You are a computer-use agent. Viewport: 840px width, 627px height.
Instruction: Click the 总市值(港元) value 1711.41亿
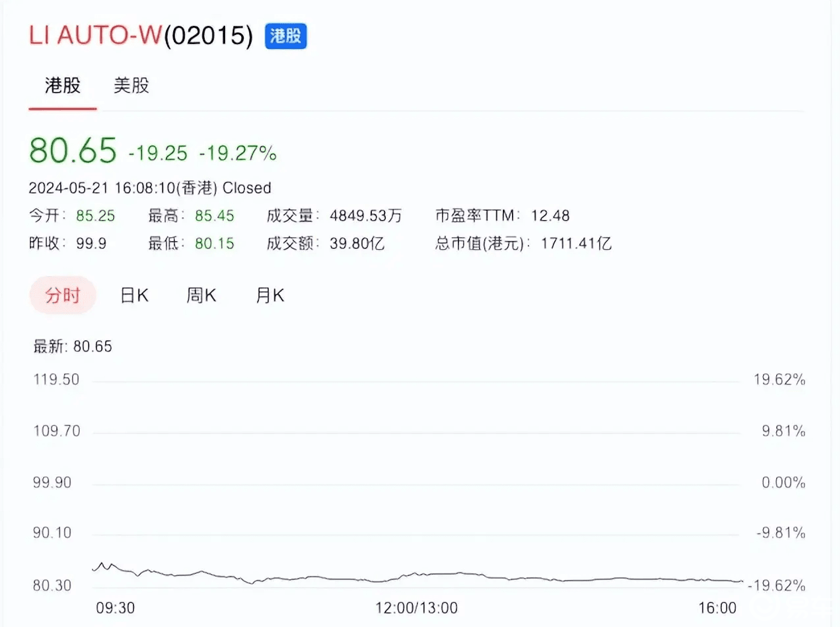pos(576,243)
